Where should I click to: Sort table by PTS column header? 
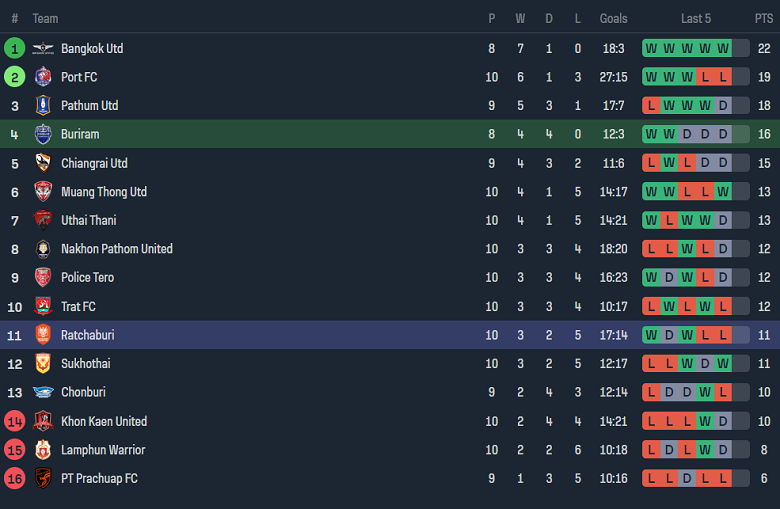tap(763, 18)
